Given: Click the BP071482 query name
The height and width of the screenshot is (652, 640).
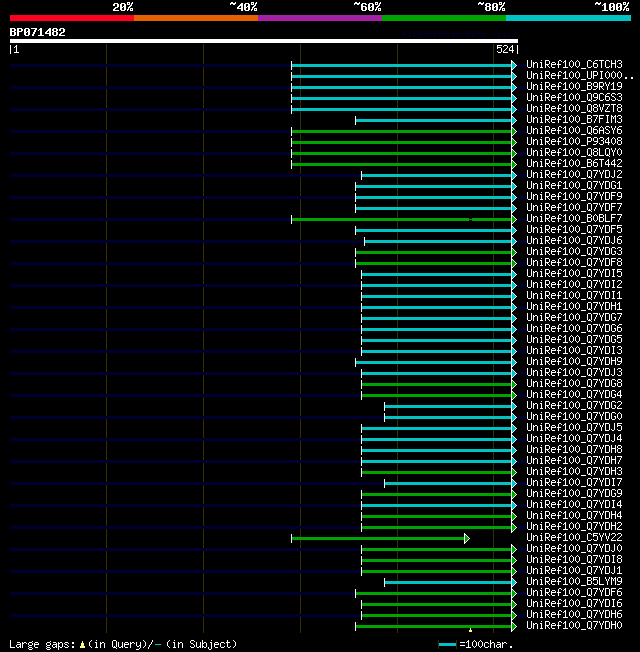Looking at the screenshot, I should pos(37,32).
